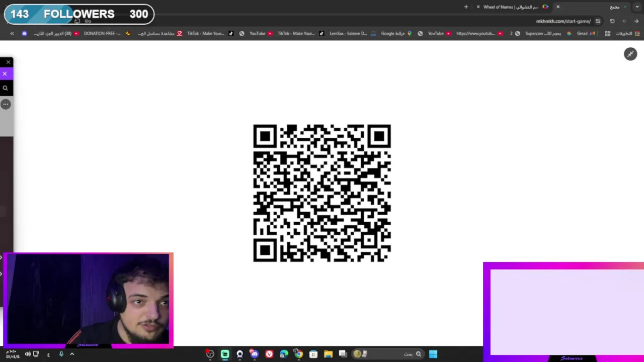Open a new browser tab with plus
This screenshot has height=362, width=644.
(x=466, y=7)
